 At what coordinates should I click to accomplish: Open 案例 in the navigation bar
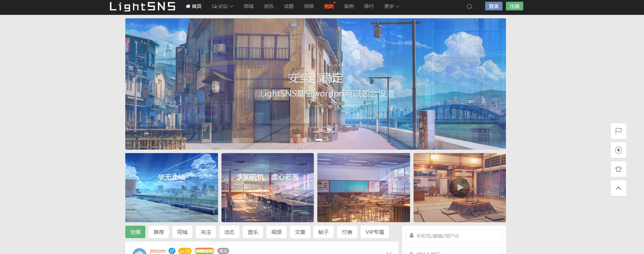pos(349,6)
